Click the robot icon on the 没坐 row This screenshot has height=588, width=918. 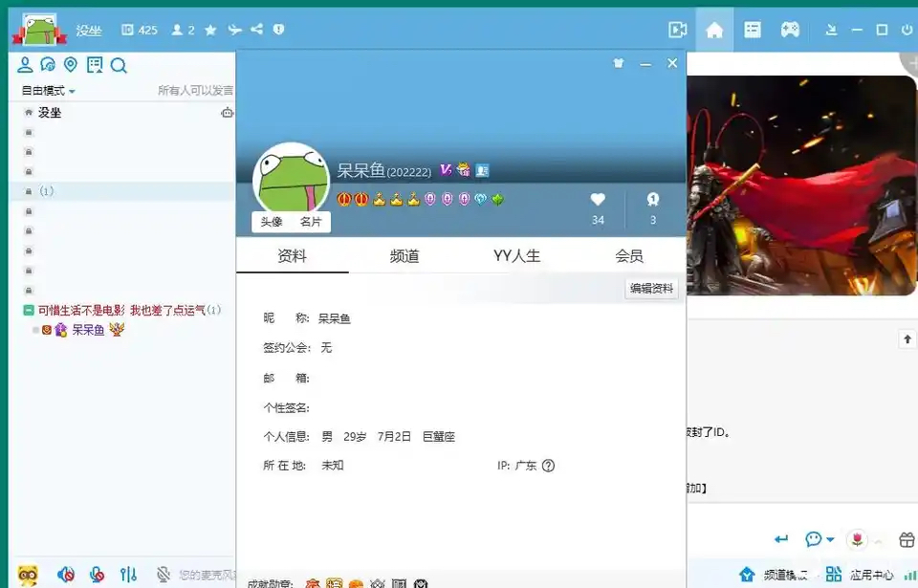[228, 113]
